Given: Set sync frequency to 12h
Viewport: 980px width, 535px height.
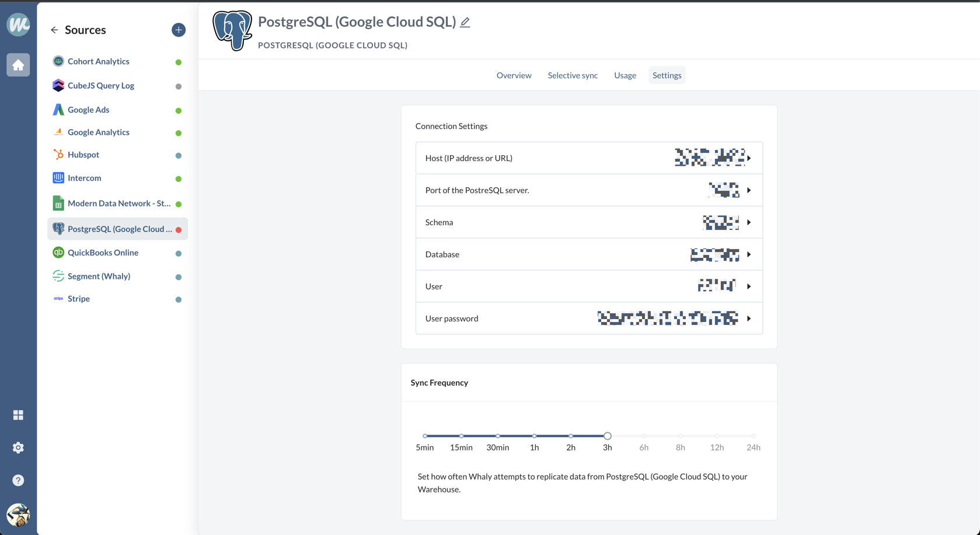Looking at the screenshot, I should 717,436.
